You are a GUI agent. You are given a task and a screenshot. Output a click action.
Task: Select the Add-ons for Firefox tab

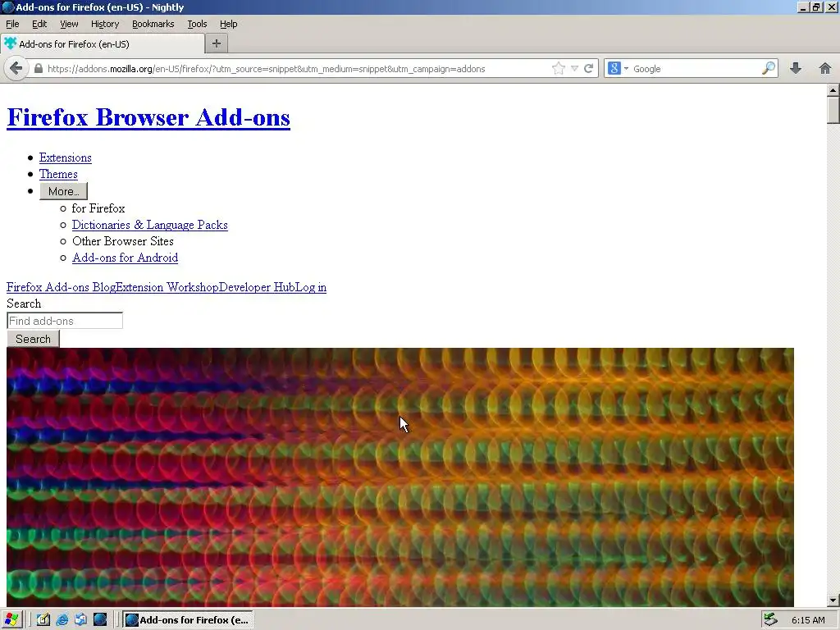[102, 44]
